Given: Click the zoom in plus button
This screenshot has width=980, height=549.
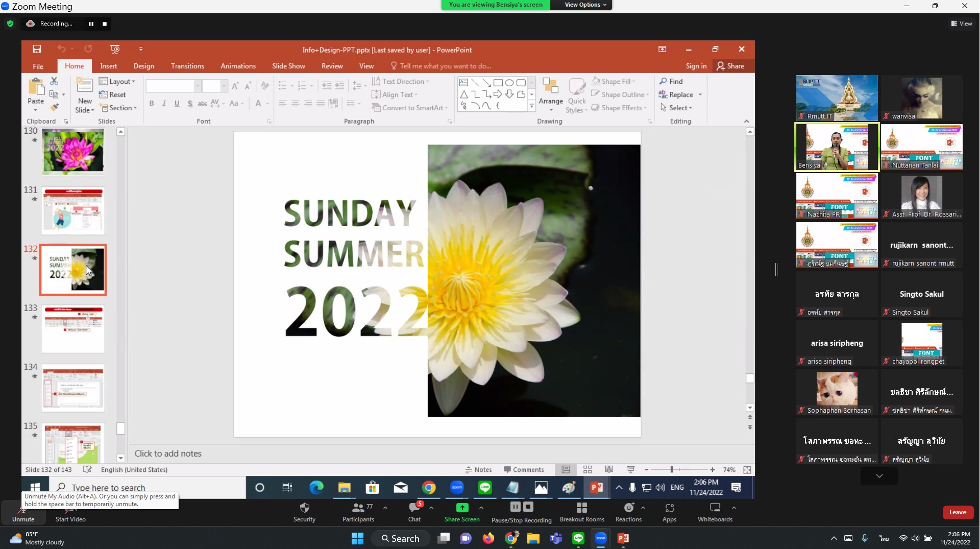Looking at the screenshot, I should (x=712, y=470).
